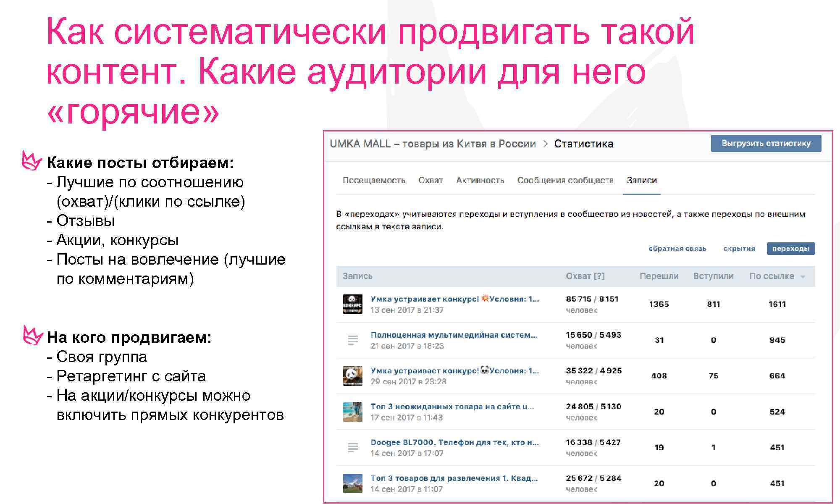
Task: Click panda thumbnail of 29 сен post
Action: (x=353, y=376)
